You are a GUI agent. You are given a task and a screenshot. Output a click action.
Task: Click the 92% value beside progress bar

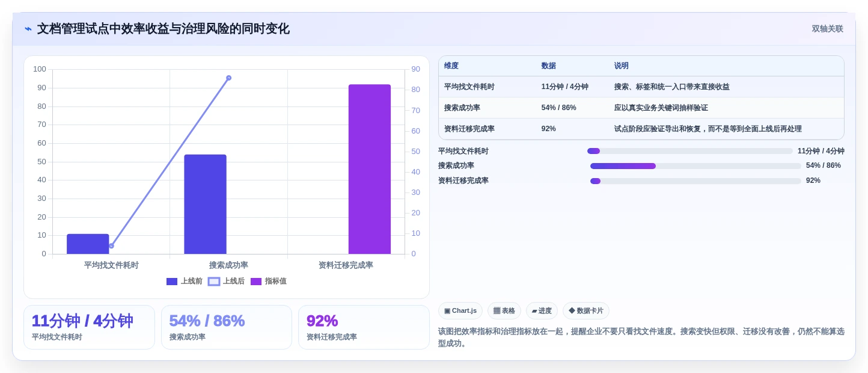[813, 181]
